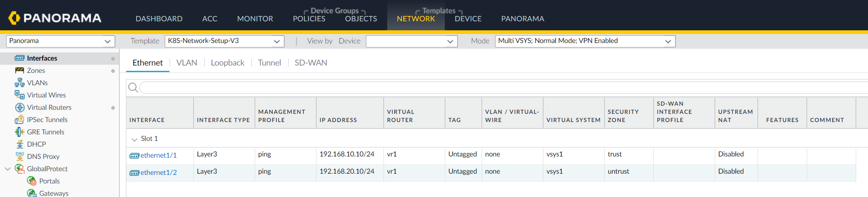Open the Template dropdown K8S-Network-Setup-V3
This screenshot has height=197, width=868.
coord(224,41)
